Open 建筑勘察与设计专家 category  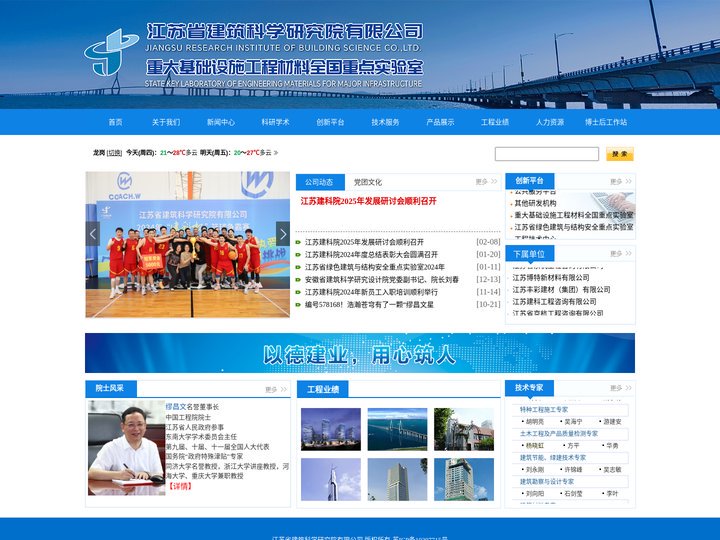[546, 481]
